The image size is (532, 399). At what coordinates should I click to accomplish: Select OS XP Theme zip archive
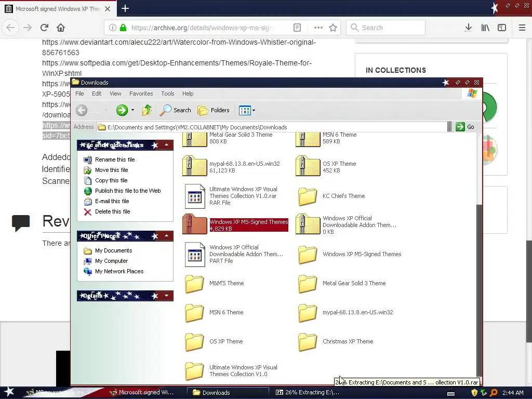tap(326, 167)
